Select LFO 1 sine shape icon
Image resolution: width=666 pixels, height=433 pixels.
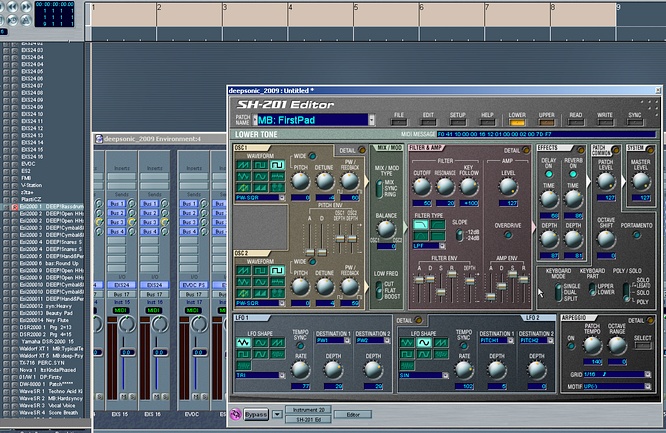point(260,342)
